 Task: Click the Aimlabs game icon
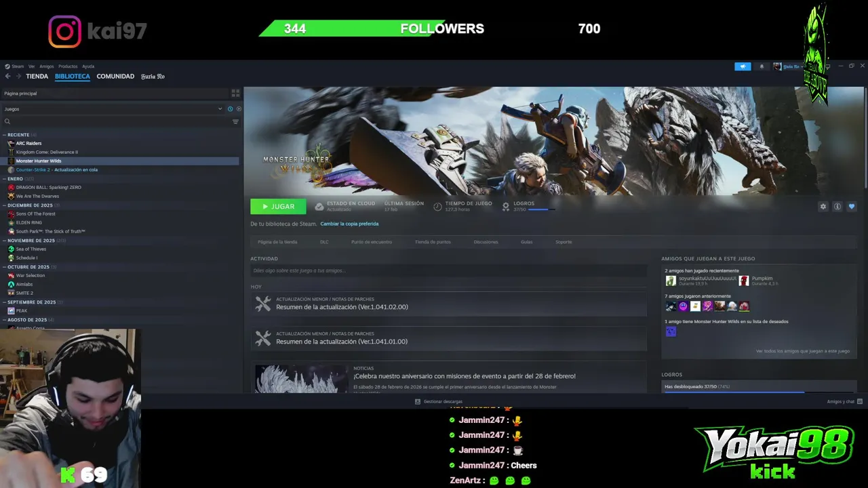(11, 285)
